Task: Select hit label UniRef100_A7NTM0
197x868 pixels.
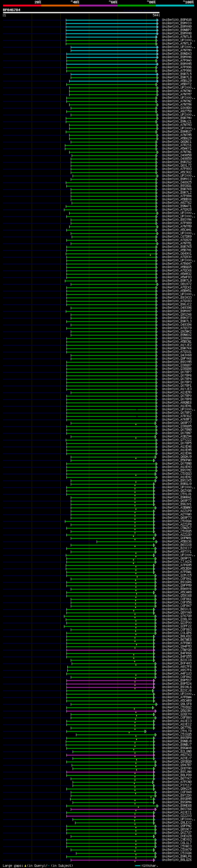Action: (x=177, y=50)
